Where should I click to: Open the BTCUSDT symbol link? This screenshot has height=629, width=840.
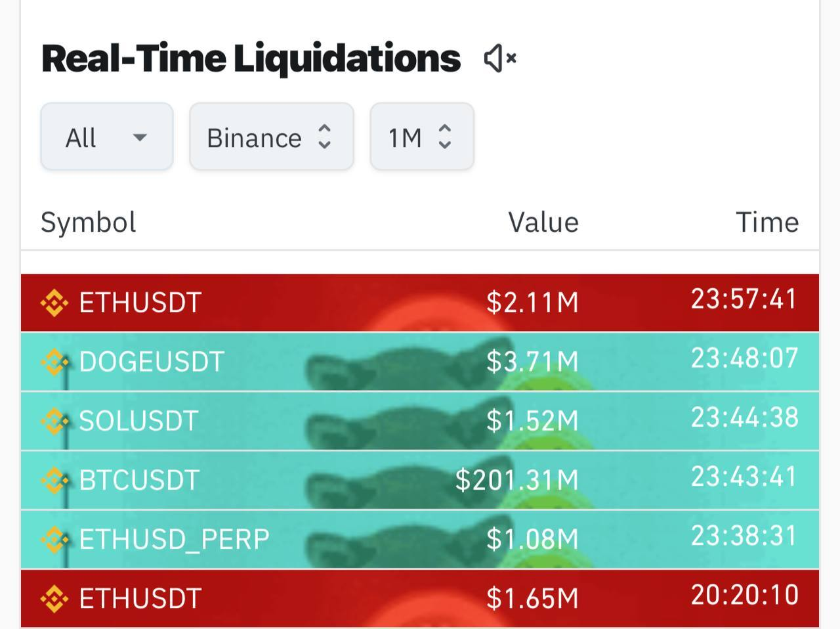coord(139,480)
